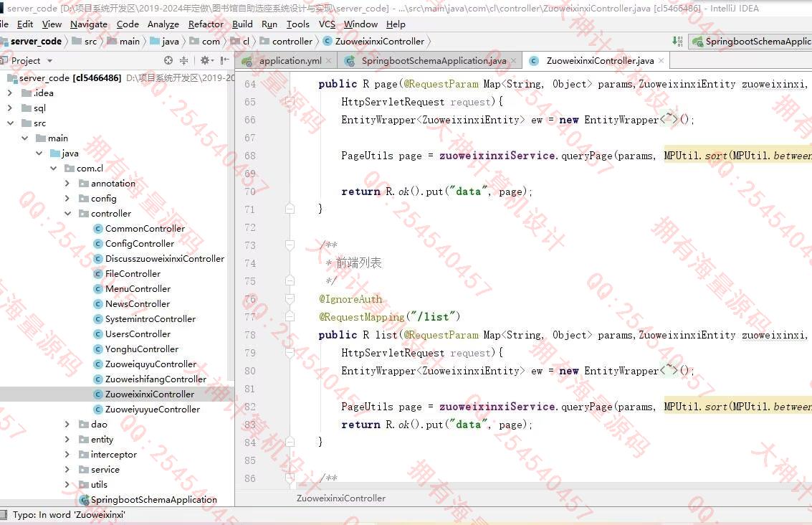This screenshot has height=525, width=812.
Task: Fold the method end marker at line 84
Action: 290,442
